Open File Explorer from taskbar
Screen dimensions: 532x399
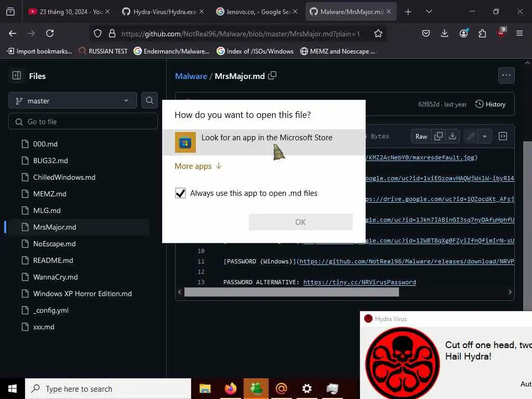(205, 389)
